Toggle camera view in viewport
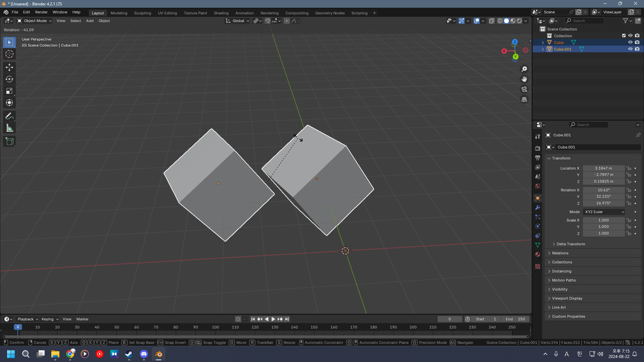The image size is (644, 362). [524, 89]
